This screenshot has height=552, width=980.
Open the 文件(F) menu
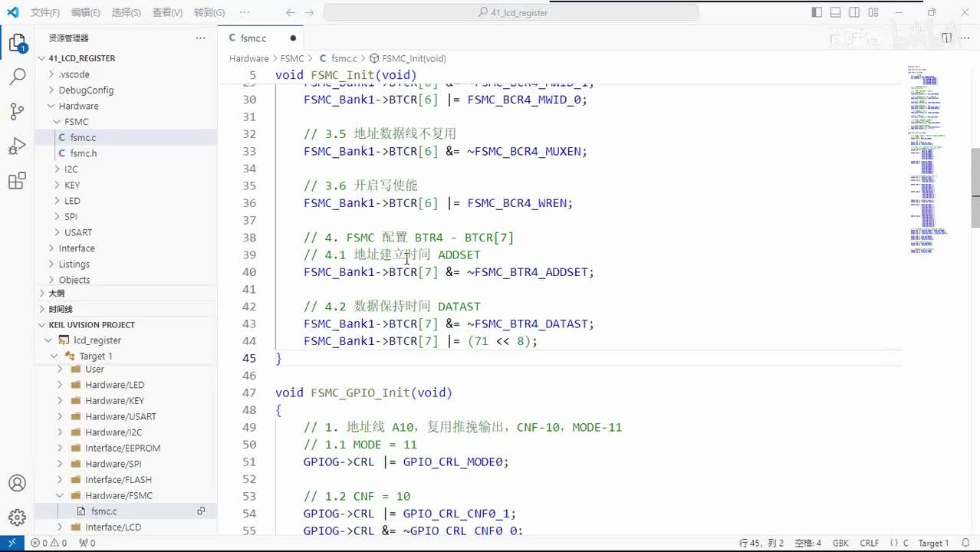(45, 12)
